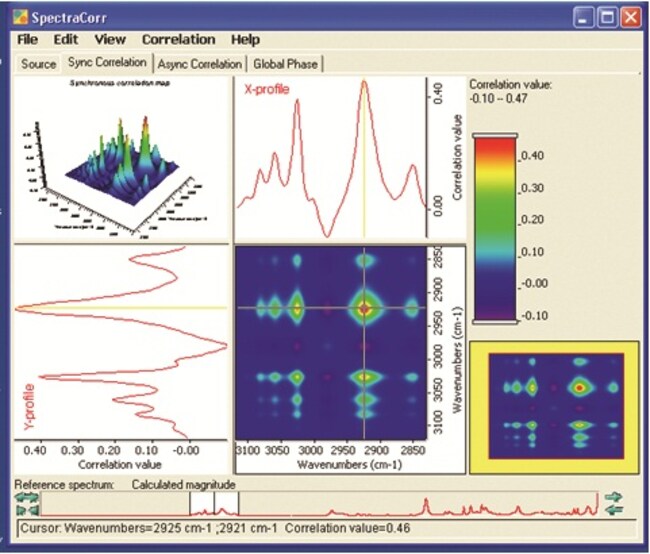Click upper-left green arrows beside reference spectrum
The height and width of the screenshot is (554, 650).
coord(27,495)
